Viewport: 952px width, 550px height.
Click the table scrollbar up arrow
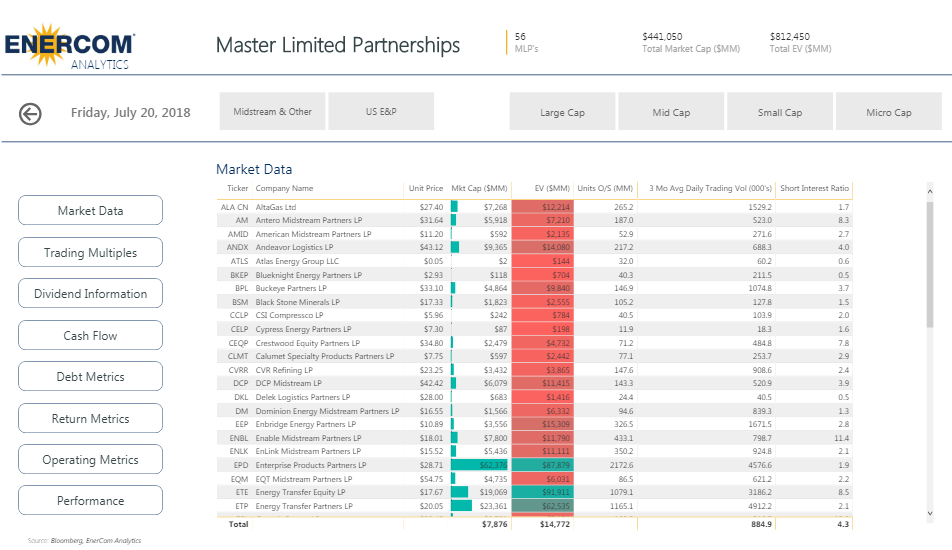[x=931, y=189]
